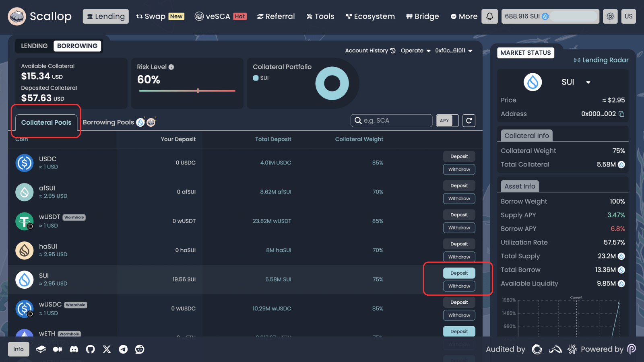
Task: Select the Asset Info tab
Action: 520,186
